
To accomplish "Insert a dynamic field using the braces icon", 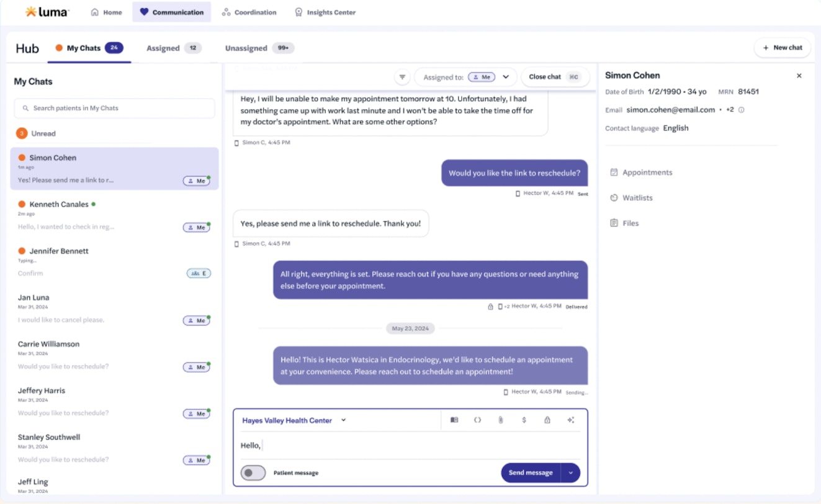I will tap(477, 420).
